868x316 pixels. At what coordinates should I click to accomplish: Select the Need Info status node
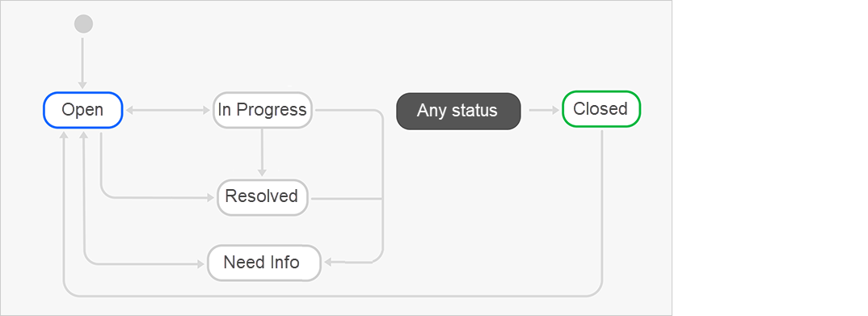[264, 263]
